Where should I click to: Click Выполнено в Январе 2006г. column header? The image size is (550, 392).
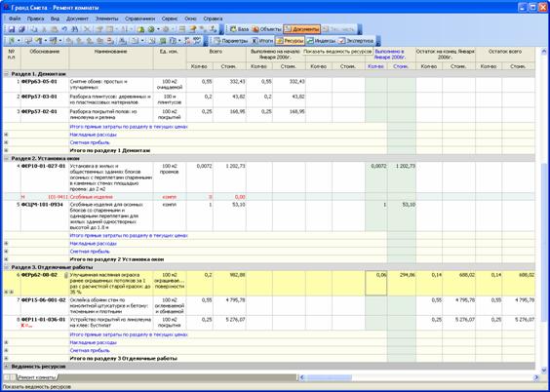point(390,55)
